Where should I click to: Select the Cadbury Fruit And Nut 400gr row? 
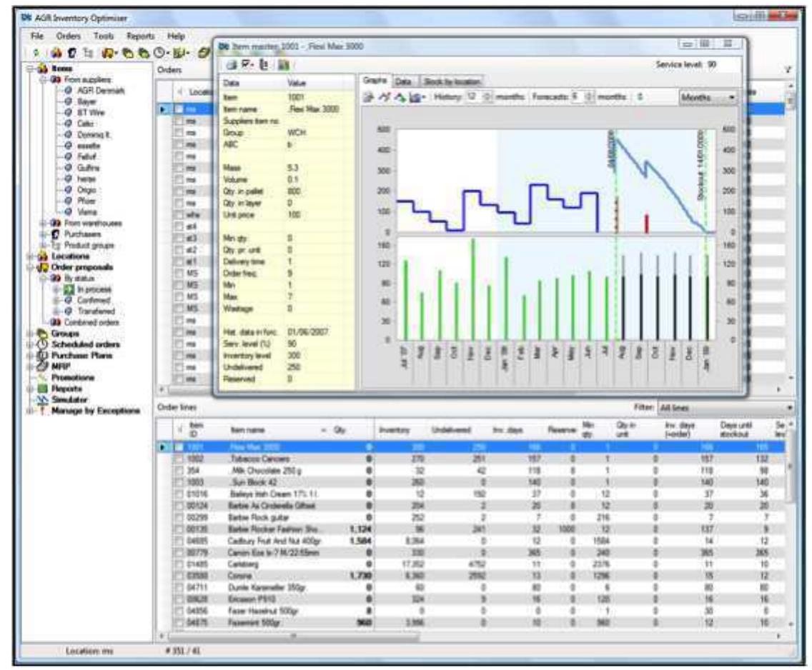click(x=477, y=541)
